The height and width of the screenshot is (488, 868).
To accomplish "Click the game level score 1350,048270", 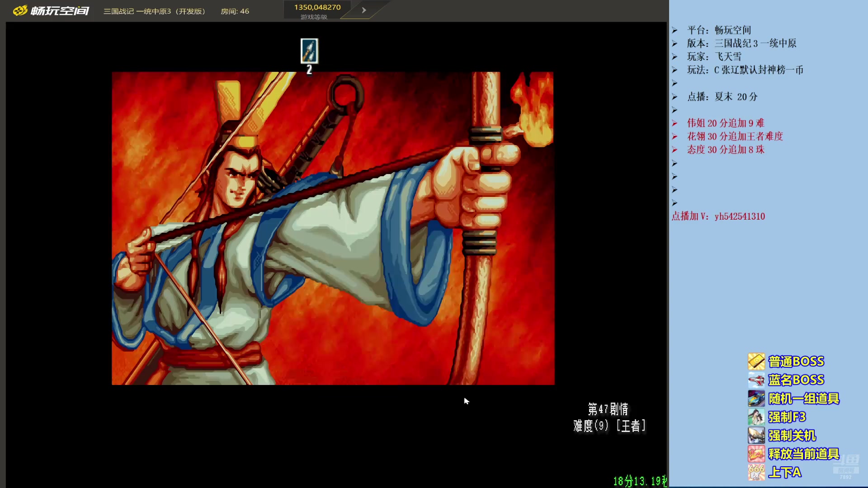I will pos(317,7).
